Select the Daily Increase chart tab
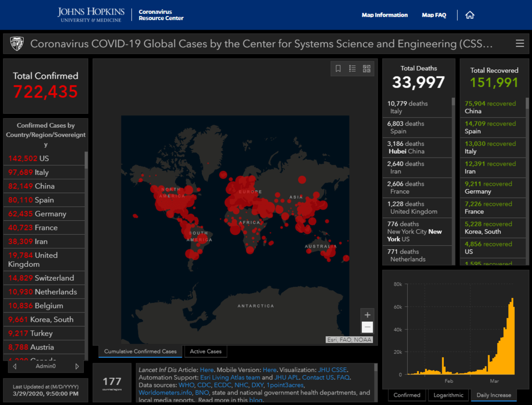This screenshot has width=532, height=405. click(494, 395)
